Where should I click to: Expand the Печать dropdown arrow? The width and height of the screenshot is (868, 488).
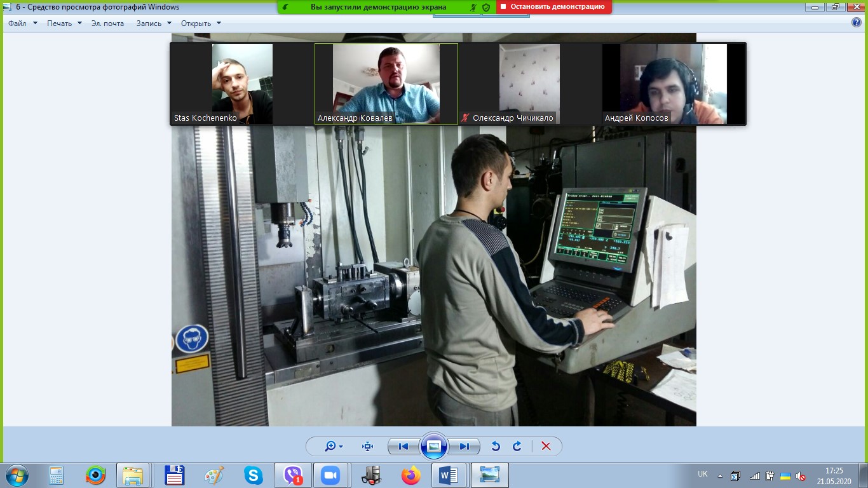tap(79, 24)
